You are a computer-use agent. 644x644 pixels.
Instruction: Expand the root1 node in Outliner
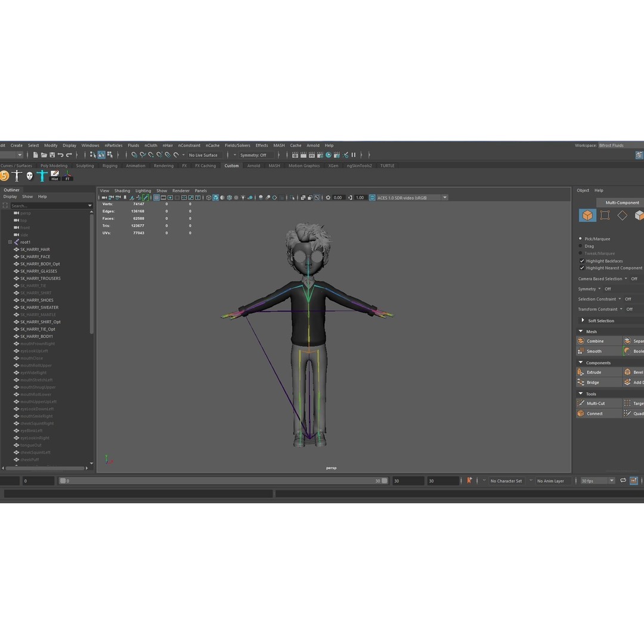(10, 242)
